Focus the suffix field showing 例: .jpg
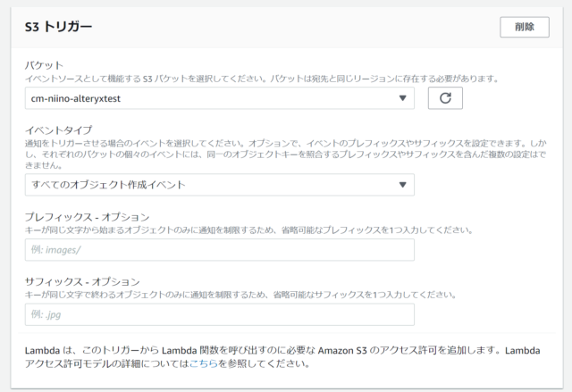This screenshot has height=392, width=572. (x=220, y=314)
